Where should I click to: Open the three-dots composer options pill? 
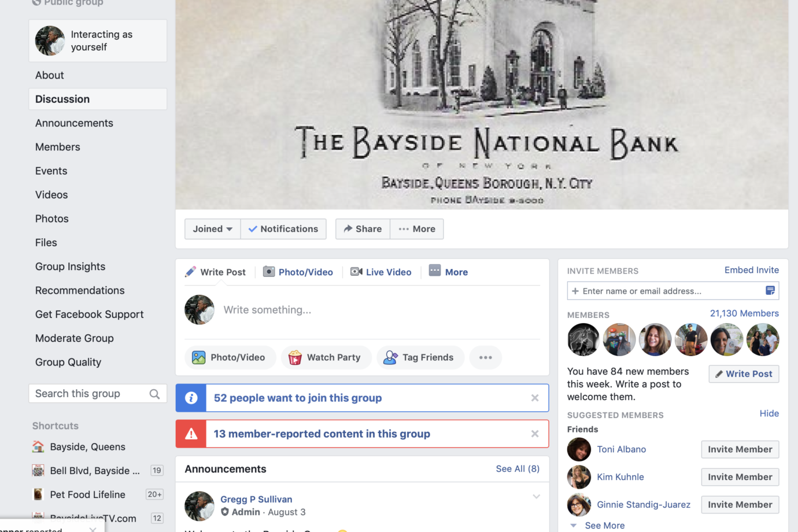(486, 357)
